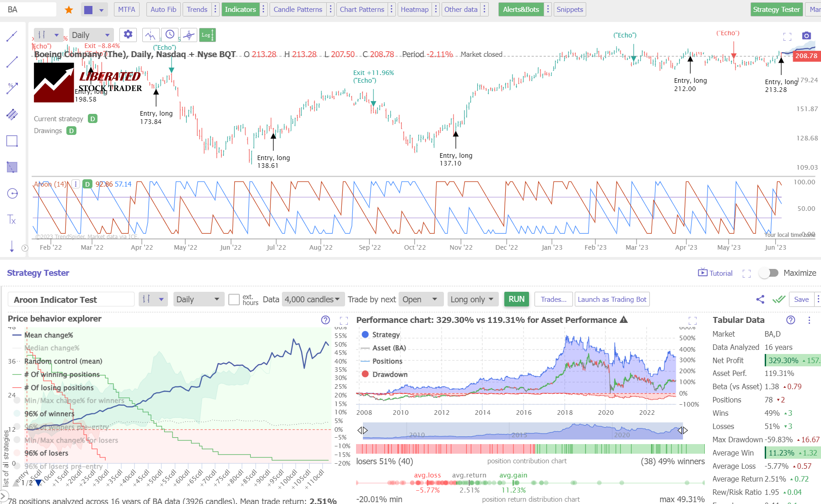
Task: Open the Candle Patterns menu
Action: (x=297, y=9)
